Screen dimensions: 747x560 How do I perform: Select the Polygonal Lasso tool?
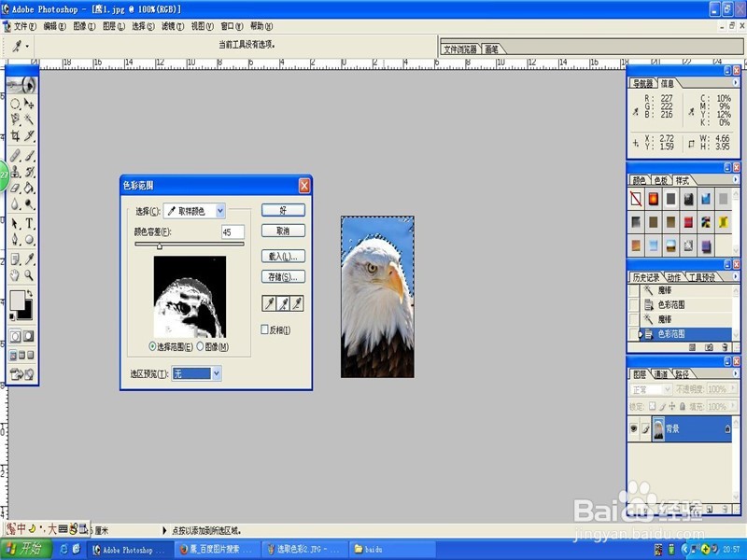point(15,119)
